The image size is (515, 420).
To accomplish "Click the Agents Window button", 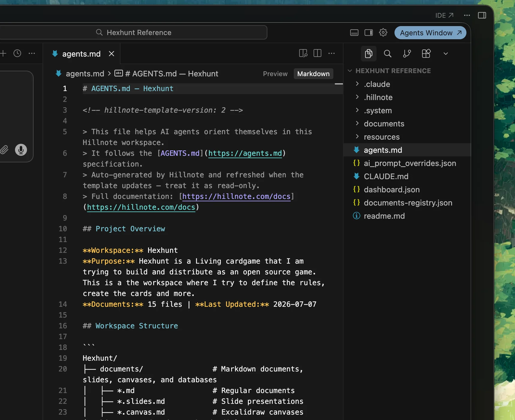I will 430,33.
